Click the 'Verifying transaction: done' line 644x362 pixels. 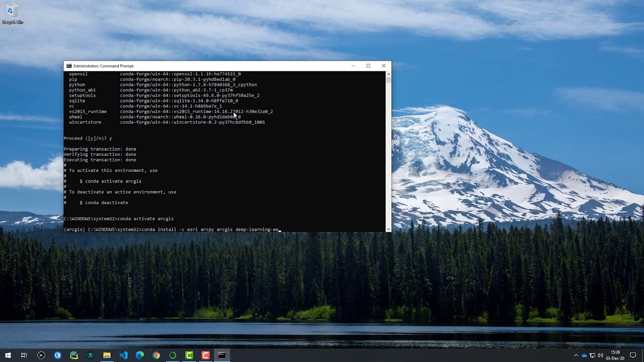100,154
